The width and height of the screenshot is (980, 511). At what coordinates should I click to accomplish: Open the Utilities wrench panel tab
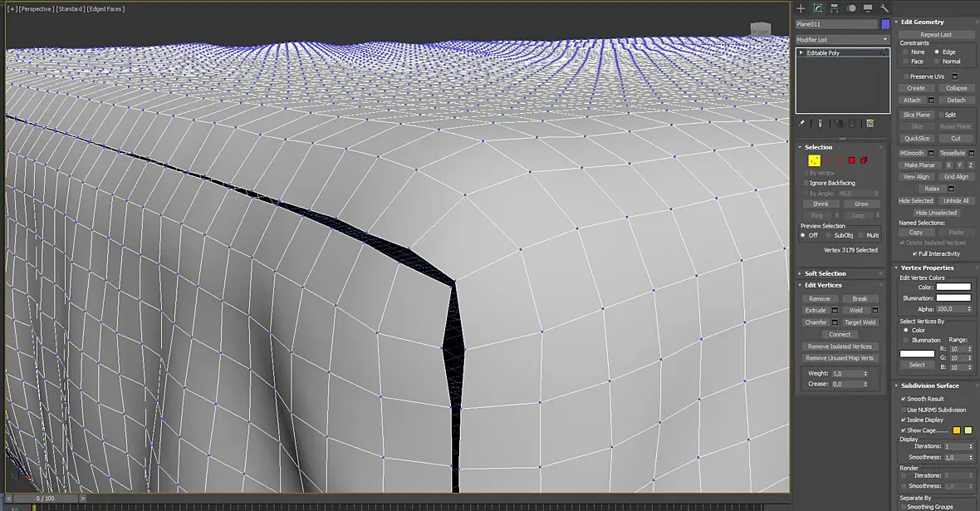click(884, 8)
